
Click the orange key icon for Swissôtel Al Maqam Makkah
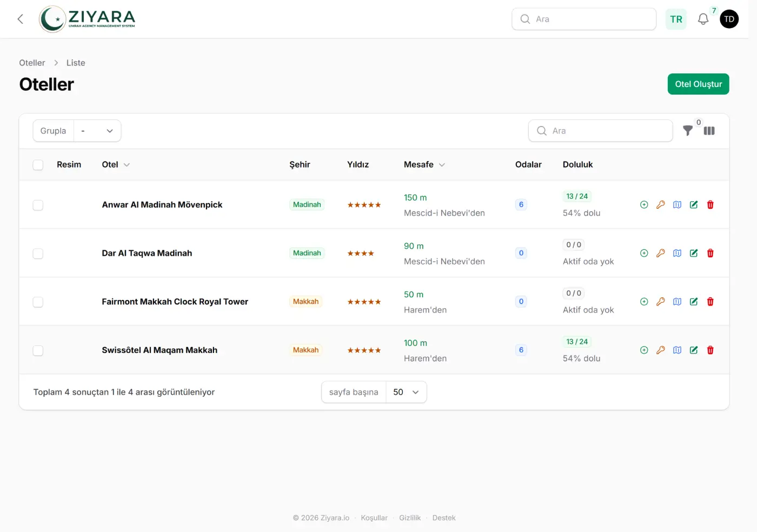(661, 350)
